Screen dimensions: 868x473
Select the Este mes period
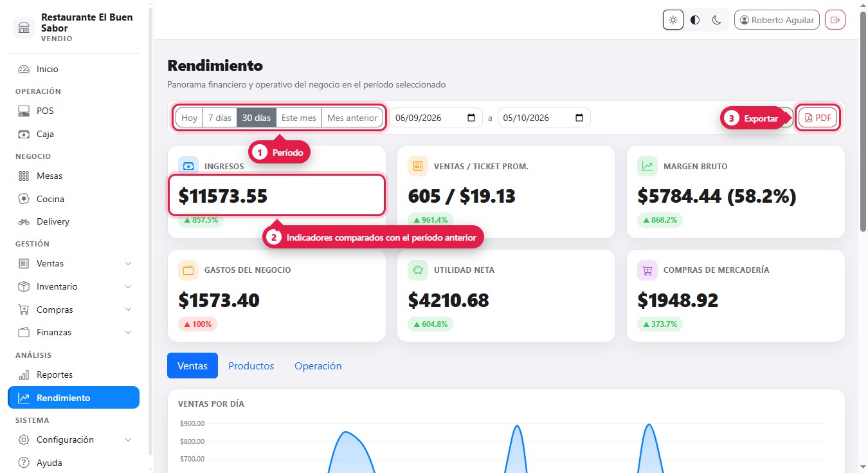[x=299, y=118]
